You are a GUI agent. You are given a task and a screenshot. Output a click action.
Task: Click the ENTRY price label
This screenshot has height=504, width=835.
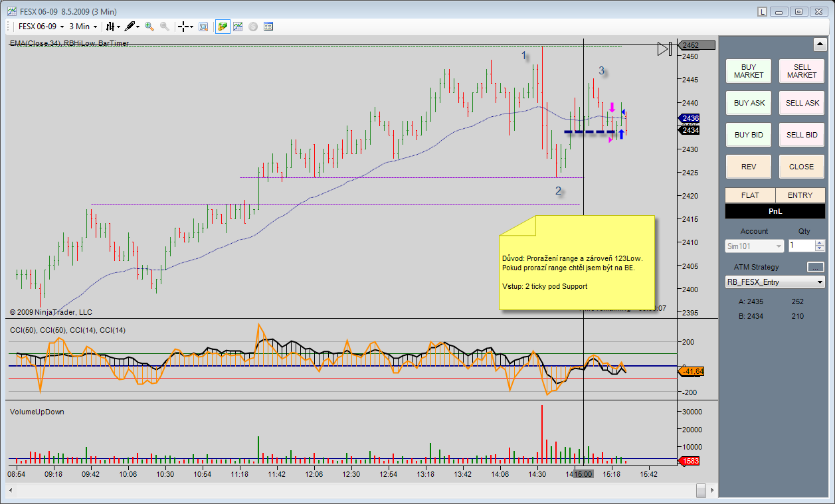tap(800, 195)
